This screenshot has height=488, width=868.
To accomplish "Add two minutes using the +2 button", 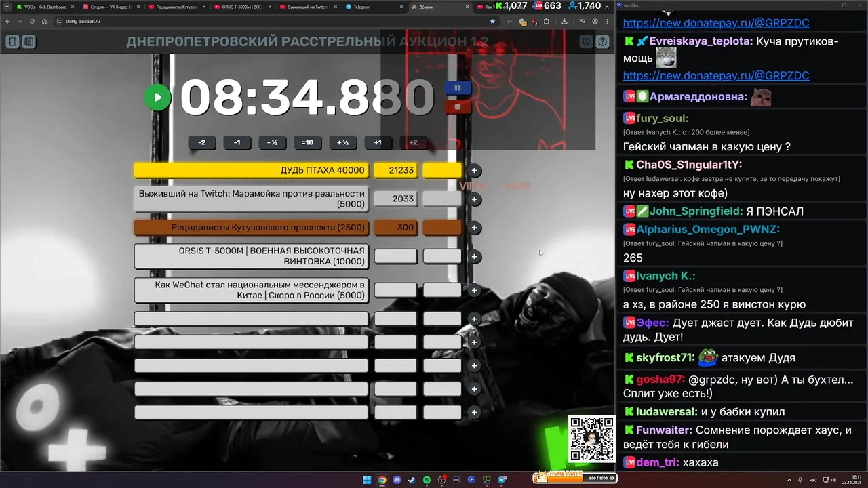I will click(413, 142).
